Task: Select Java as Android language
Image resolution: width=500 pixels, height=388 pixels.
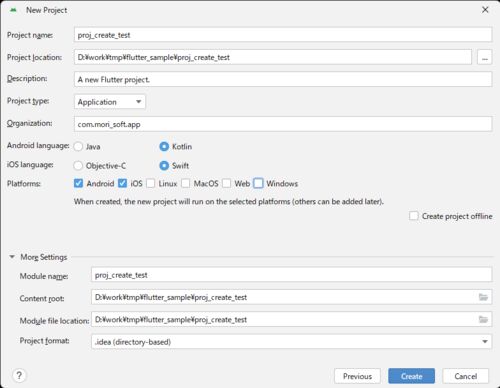Action: (x=78, y=147)
